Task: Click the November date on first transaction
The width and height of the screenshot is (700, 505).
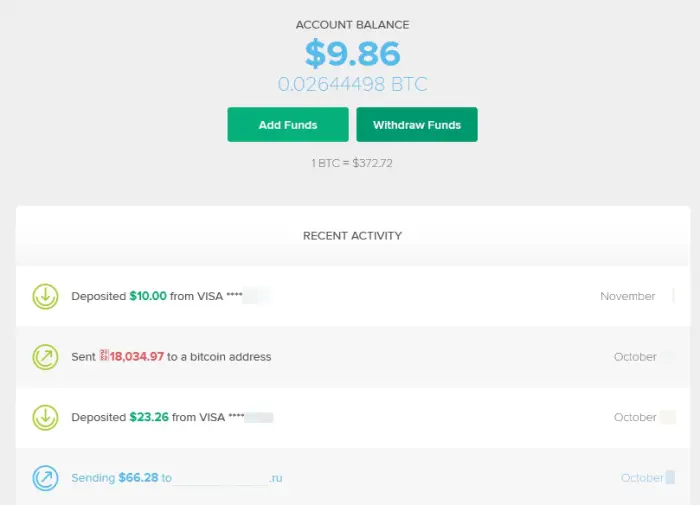Action: pos(627,297)
